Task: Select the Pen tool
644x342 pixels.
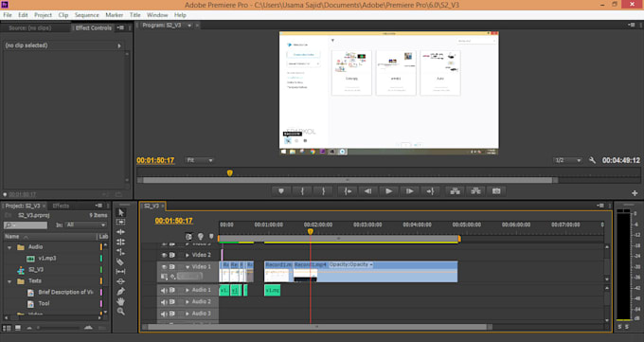Action: 121,292
